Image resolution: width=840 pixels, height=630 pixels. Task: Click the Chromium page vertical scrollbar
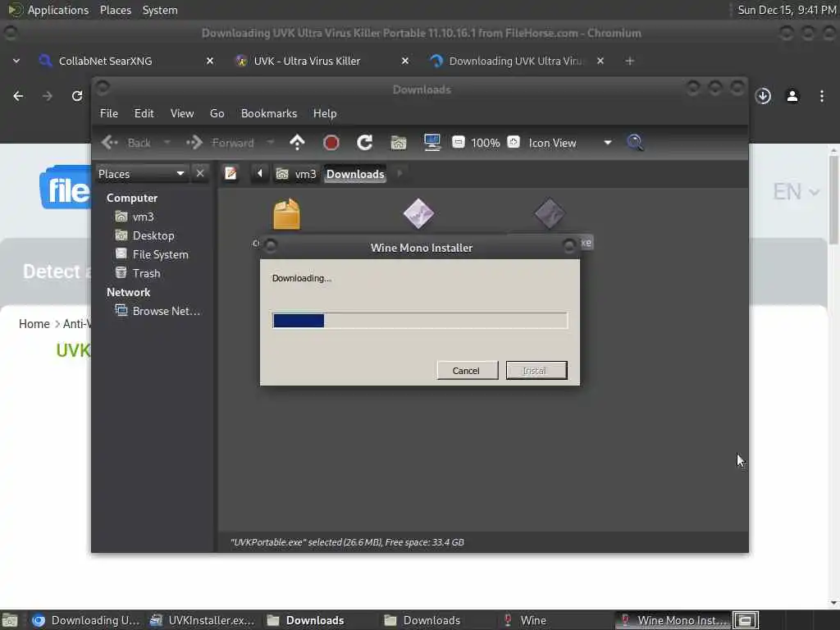[x=833, y=199]
